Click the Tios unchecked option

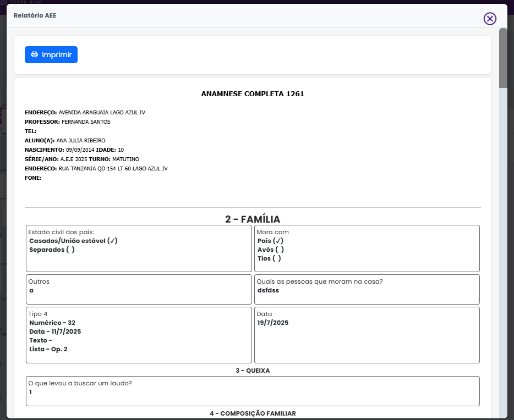point(269,258)
